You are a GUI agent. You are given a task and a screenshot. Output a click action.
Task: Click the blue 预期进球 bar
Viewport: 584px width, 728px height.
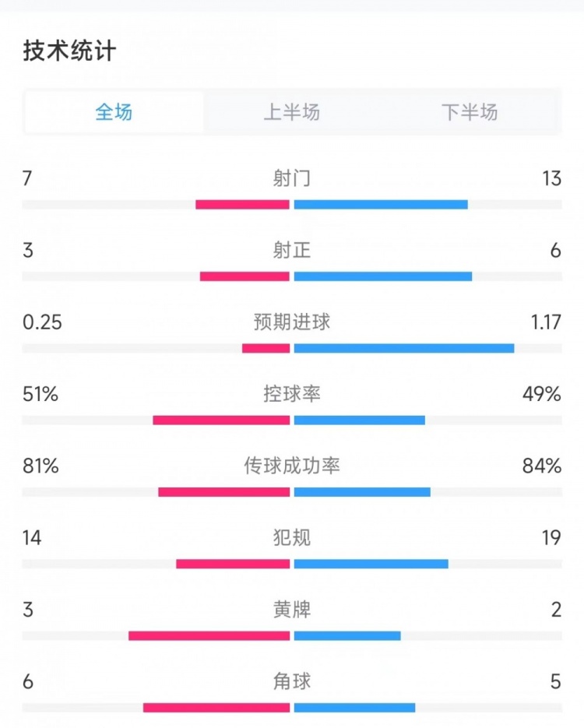pyautogui.click(x=404, y=348)
